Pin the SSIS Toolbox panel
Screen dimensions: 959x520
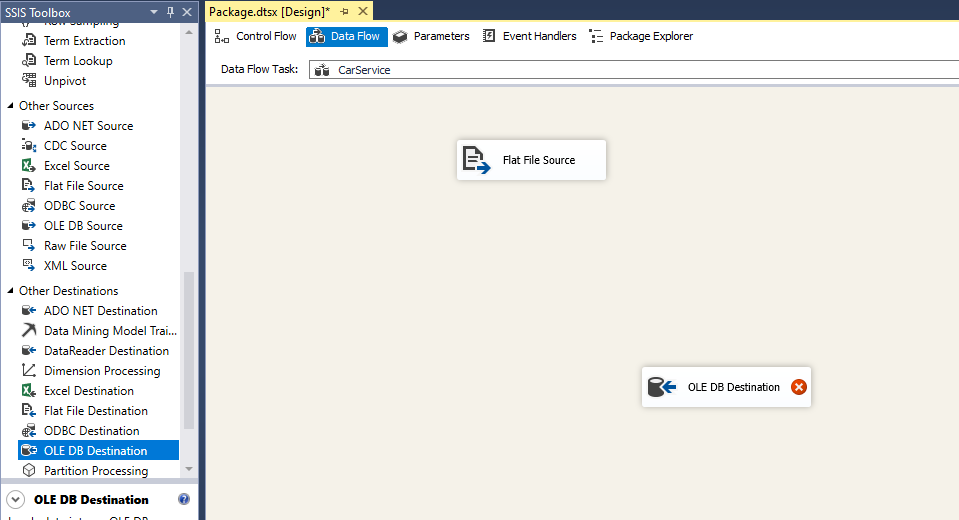(171, 12)
